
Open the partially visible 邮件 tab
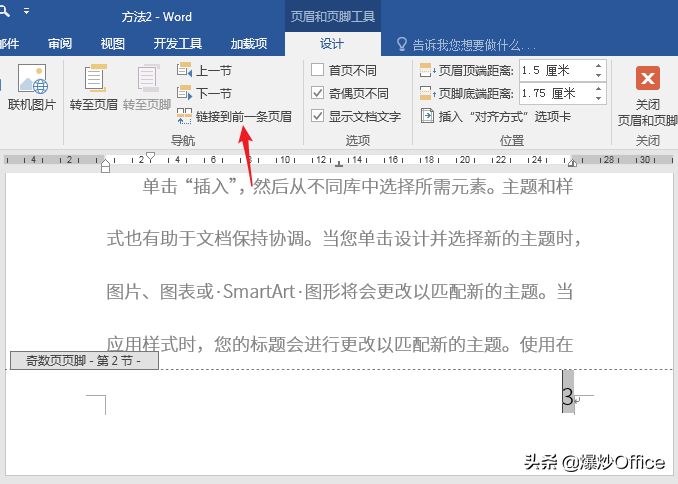(10, 44)
